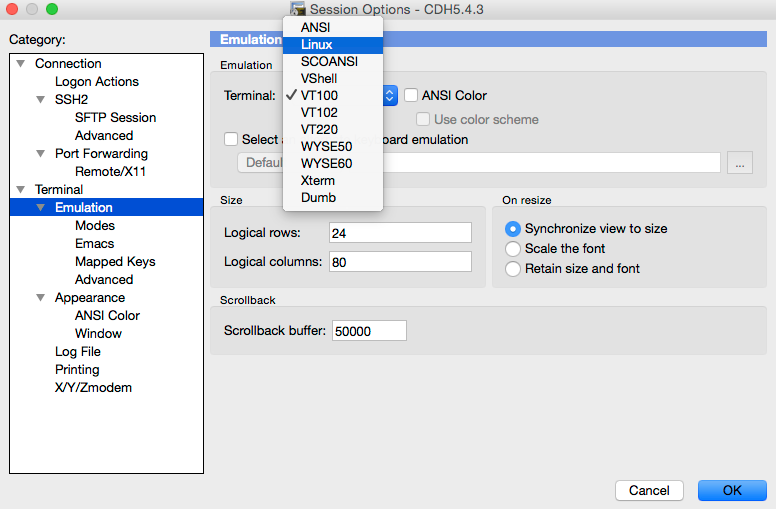This screenshot has width=776, height=509.
Task: Toggle Use color scheme checkbox
Action: (423, 119)
